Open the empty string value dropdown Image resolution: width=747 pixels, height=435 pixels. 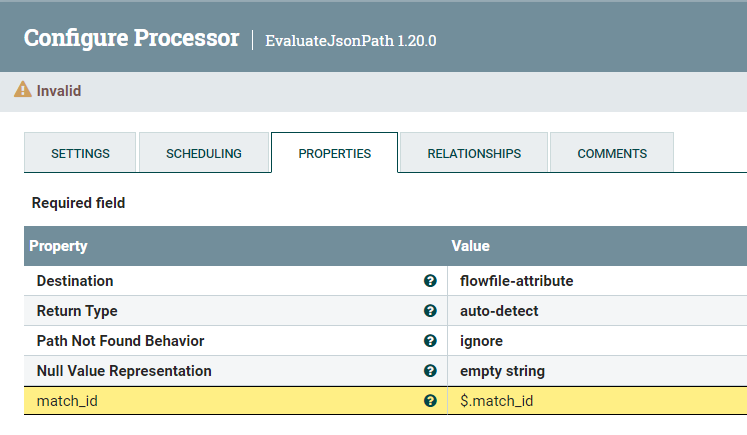point(502,371)
